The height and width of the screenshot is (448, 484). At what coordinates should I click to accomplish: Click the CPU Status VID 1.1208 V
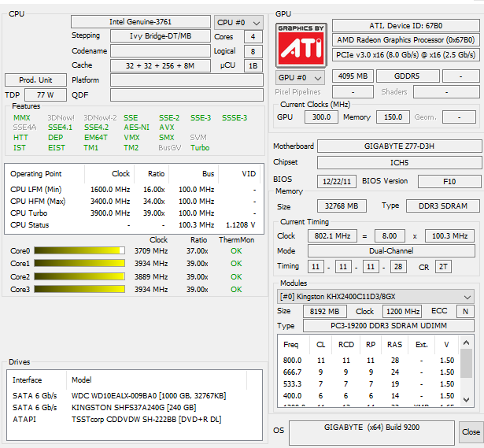pyautogui.click(x=240, y=224)
